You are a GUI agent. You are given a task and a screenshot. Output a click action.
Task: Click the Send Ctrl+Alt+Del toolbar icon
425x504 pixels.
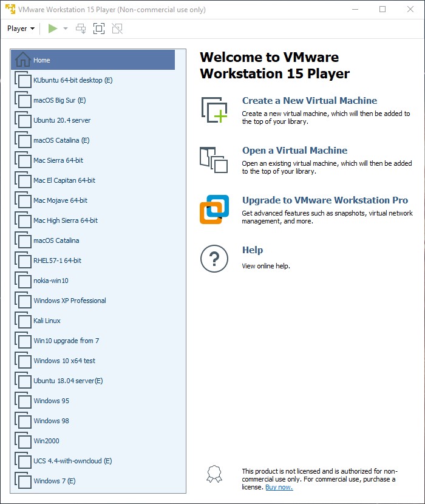(x=81, y=29)
